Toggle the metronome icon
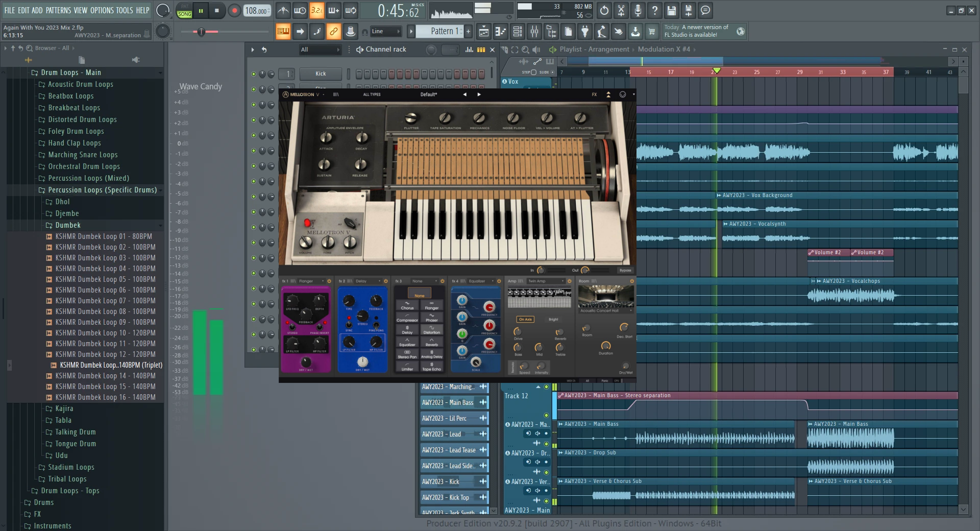 pos(283,10)
